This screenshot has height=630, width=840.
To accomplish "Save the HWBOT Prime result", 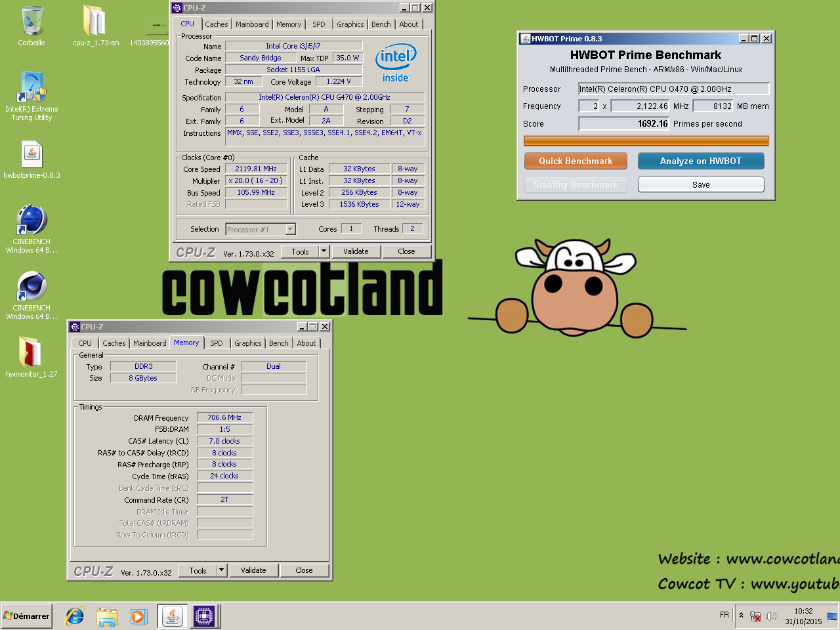I will click(x=701, y=184).
